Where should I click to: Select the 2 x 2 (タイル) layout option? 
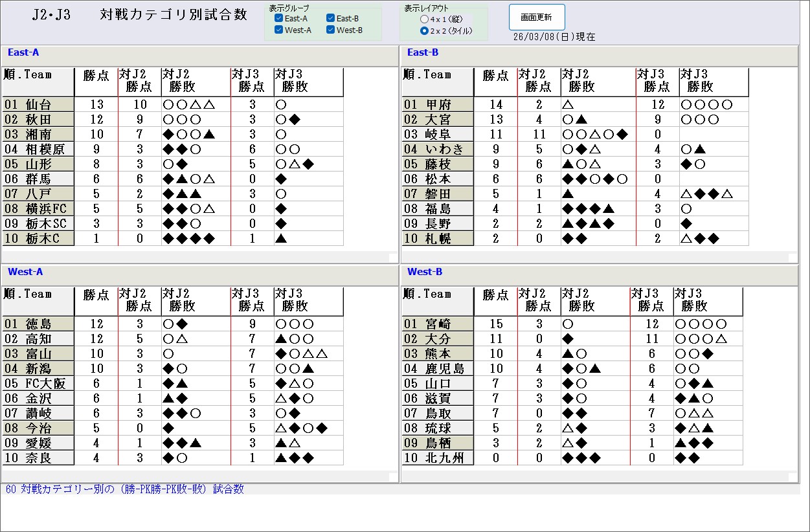click(x=424, y=30)
